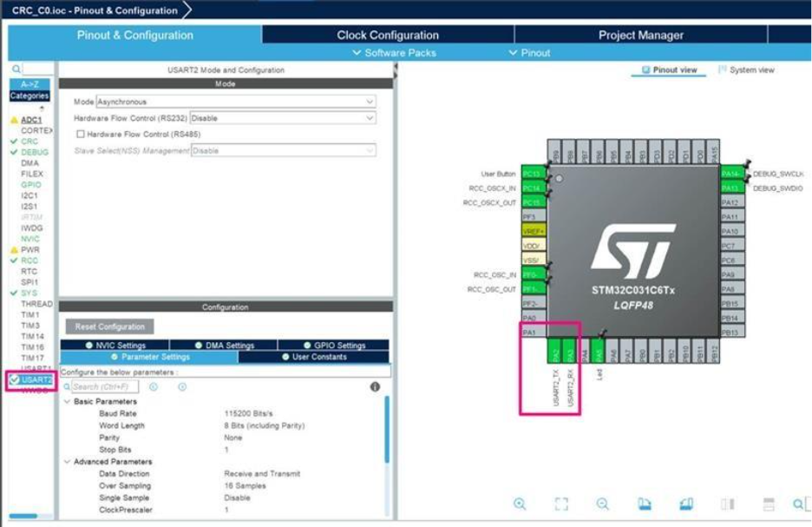The image size is (812, 527).
Task: Click the yellow VREF+ pin
Action: tap(534, 231)
